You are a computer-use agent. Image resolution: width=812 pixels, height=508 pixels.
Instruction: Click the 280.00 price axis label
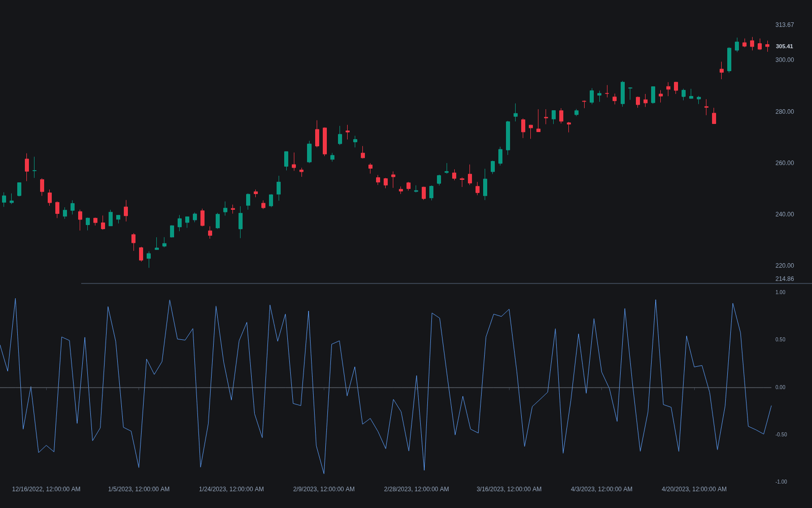coord(785,112)
